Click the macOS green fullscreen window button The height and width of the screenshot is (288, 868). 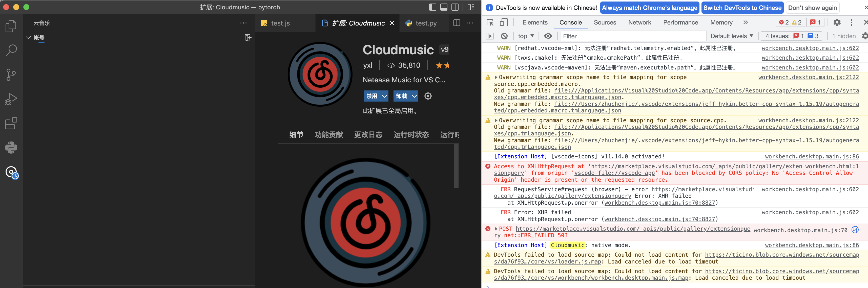(26, 7)
